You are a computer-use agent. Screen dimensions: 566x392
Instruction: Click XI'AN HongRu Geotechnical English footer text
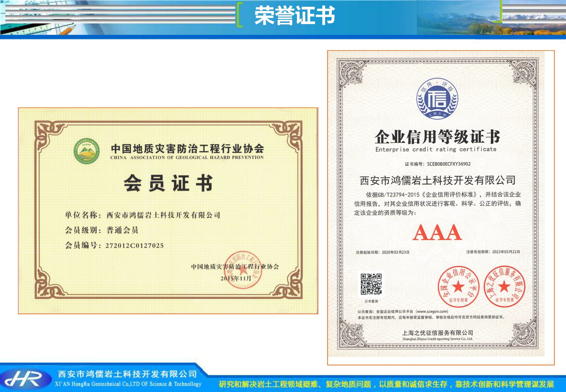(128, 384)
